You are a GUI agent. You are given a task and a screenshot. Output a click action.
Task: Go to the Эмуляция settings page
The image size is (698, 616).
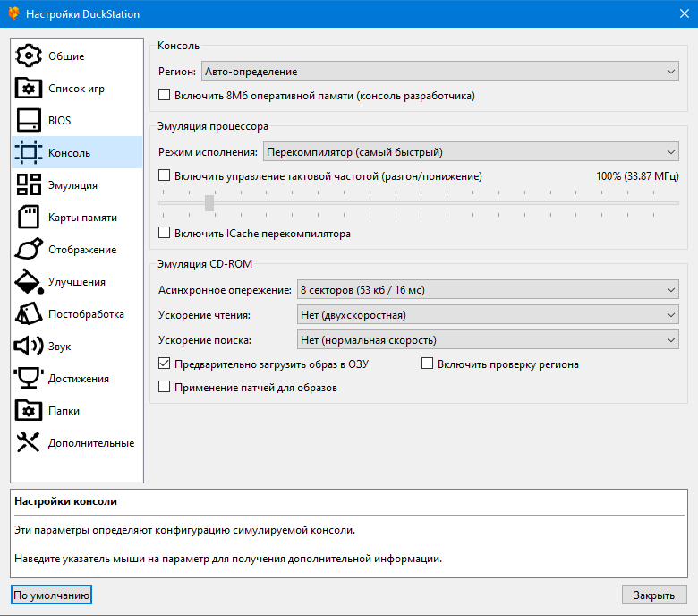(77, 184)
